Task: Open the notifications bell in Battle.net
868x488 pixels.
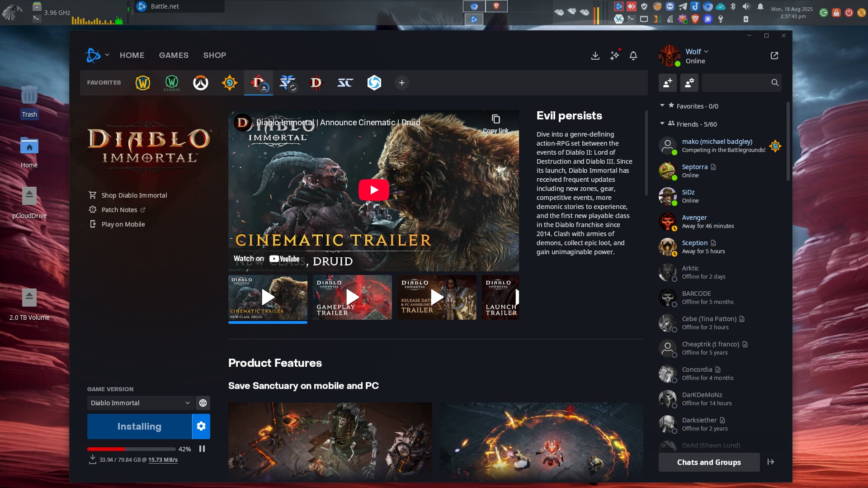Action: click(633, 56)
